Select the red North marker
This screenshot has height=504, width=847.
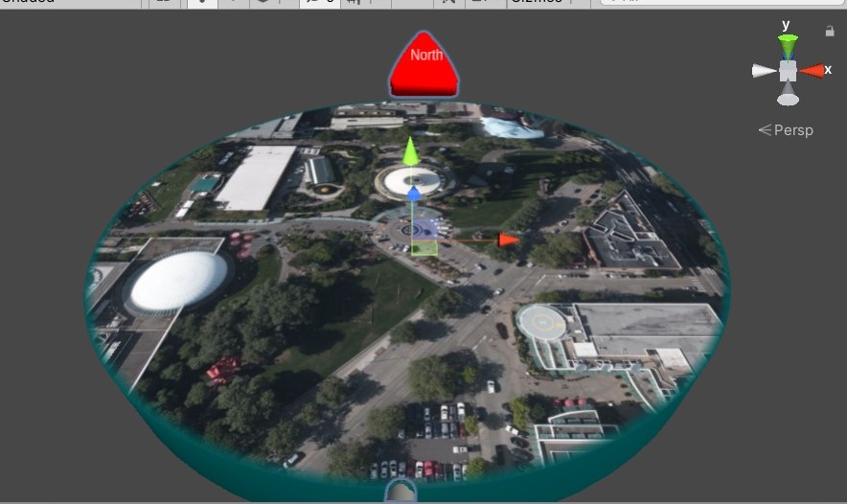(x=423, y=64)
